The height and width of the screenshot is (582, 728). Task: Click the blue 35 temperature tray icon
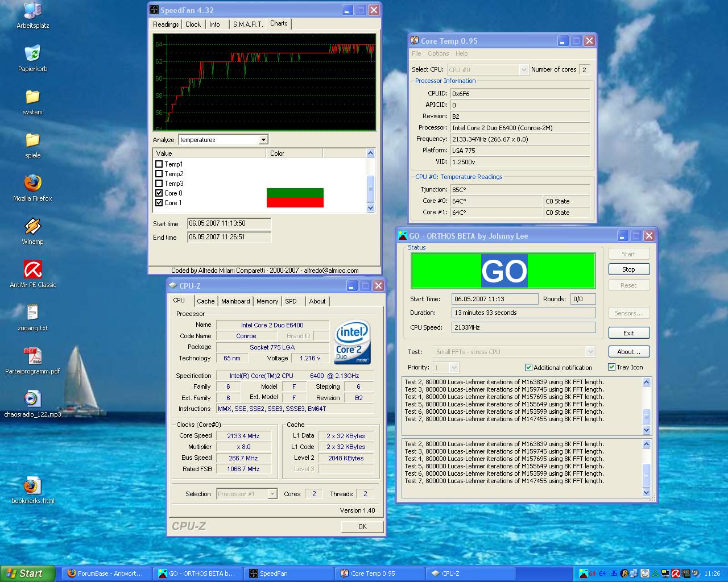pos(614,573)
